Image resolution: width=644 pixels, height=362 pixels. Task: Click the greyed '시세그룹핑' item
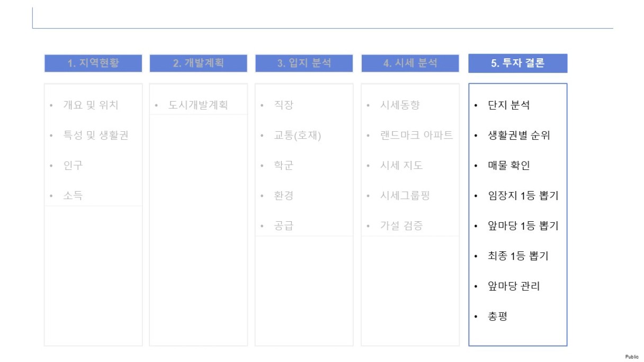pyautogui.click(x=405, y=195)
